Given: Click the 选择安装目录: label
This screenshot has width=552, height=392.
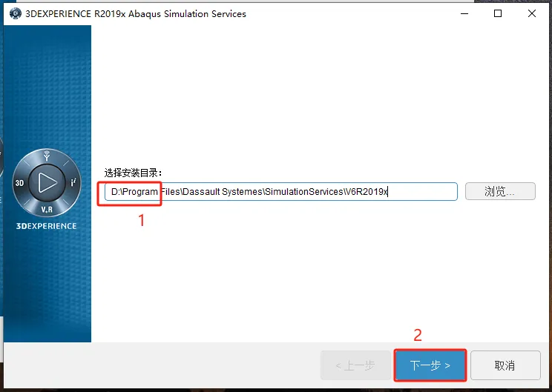Looking at the screenshot, I should (x=133, y=173).
